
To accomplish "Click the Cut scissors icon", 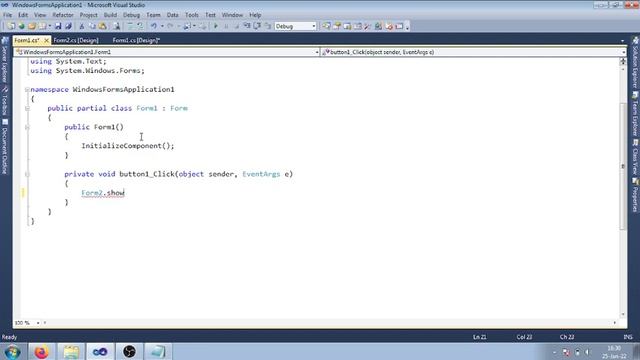I will coord(82,26).
